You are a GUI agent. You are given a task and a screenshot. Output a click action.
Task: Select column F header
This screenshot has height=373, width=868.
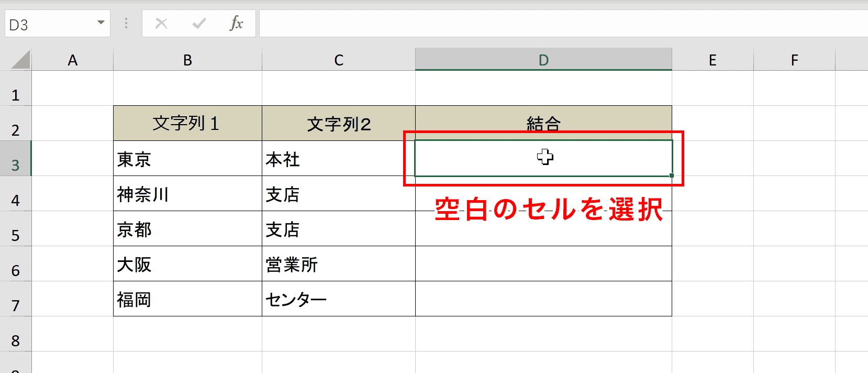[x=794, y=60]
